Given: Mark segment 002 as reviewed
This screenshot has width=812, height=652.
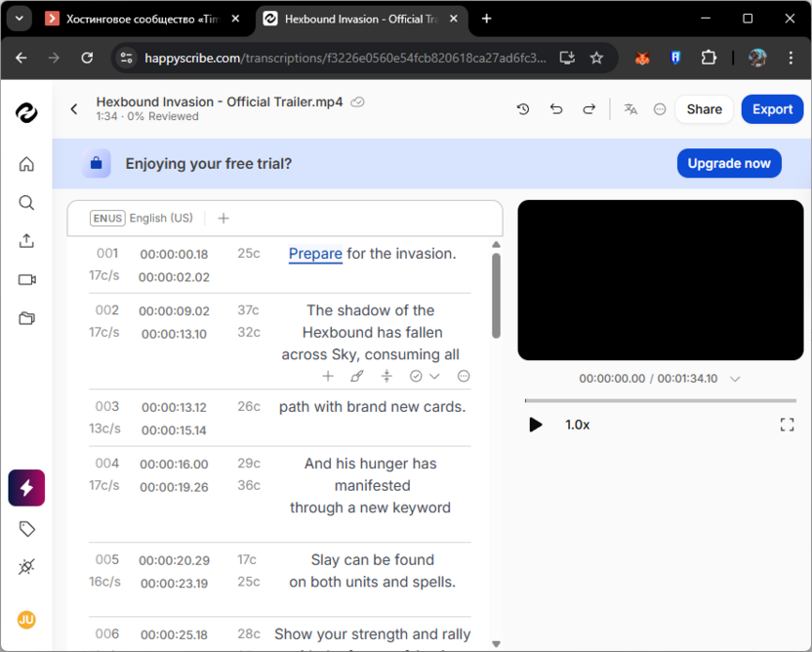Looking at the screenshot, I should point(416,376).
